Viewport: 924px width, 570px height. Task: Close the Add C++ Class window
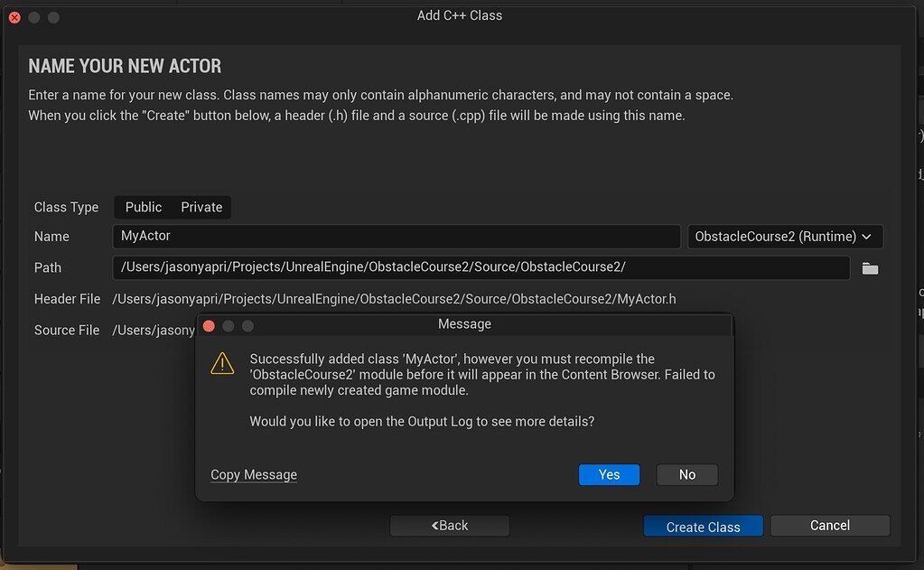pyautogui.click(x=14, y=17)
